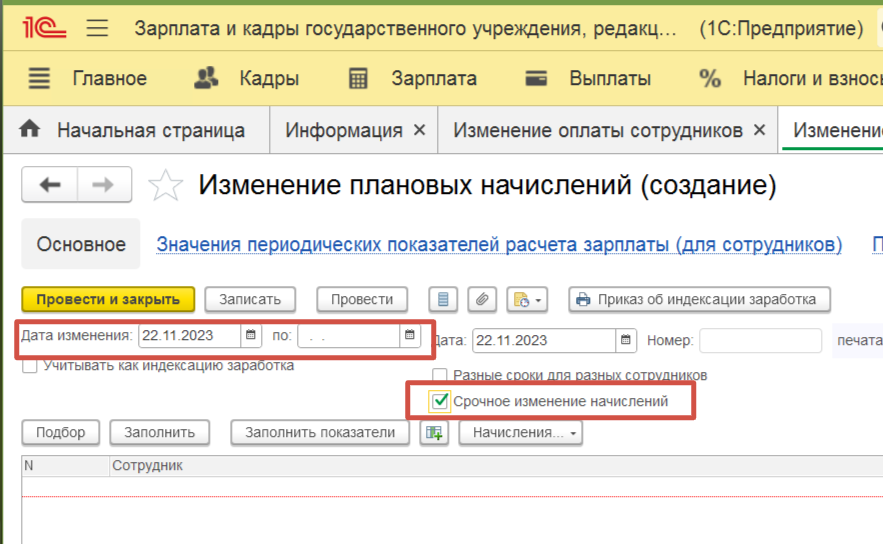Enable Разные сроки для разных сотрудников checkbox
This screenshot has height=544, width=883.
point(439,375)
